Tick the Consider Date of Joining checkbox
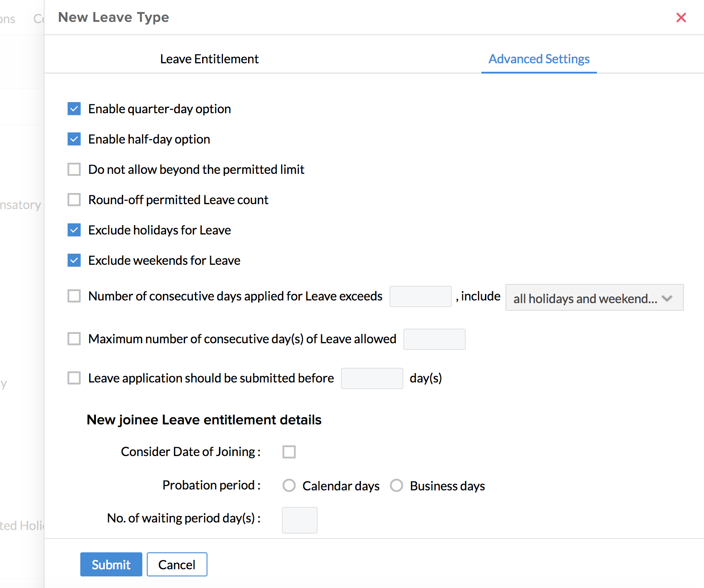The image size is (704, 588). 289,452
